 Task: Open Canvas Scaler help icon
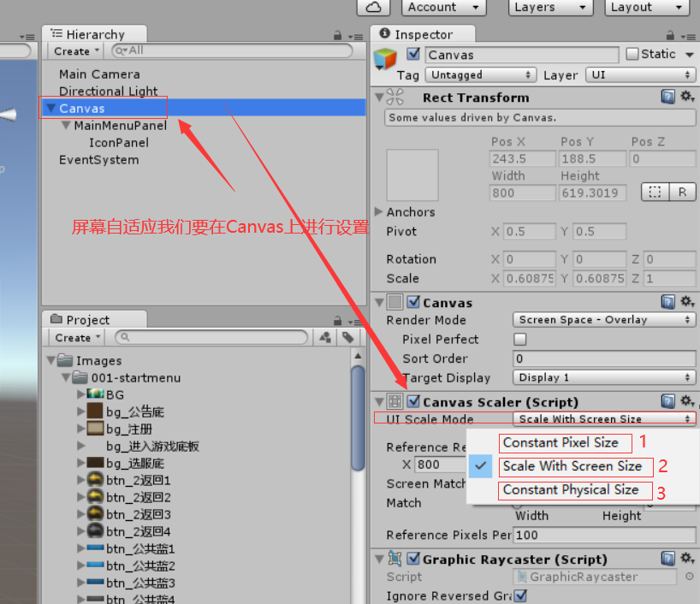coord(667,401)
